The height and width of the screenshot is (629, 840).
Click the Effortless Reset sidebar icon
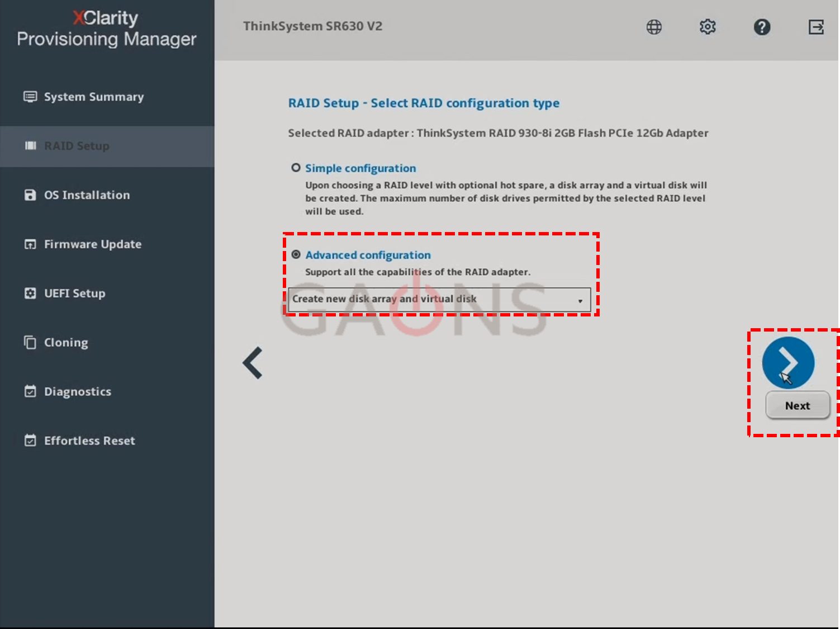[30, 441]
